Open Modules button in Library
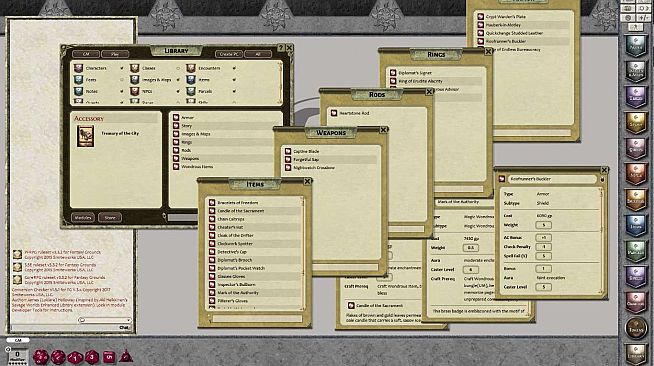This screenshot has height=366, width=654. (x=83, y=218)
